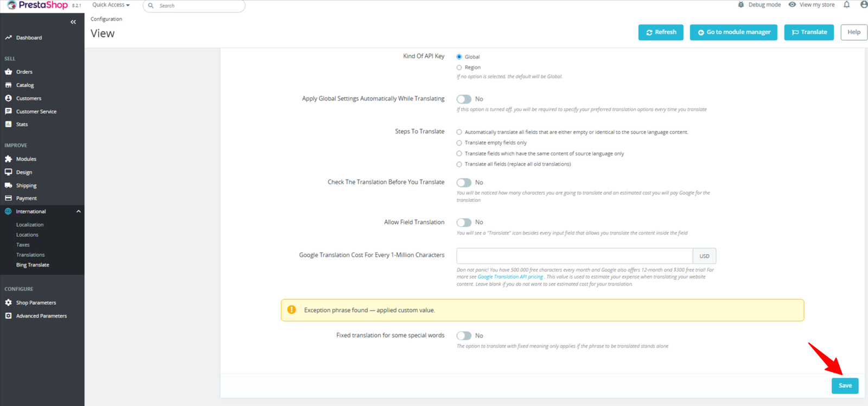Click the Orders basket icon
The image size is (868, 406).
click(x=8, y=72)
